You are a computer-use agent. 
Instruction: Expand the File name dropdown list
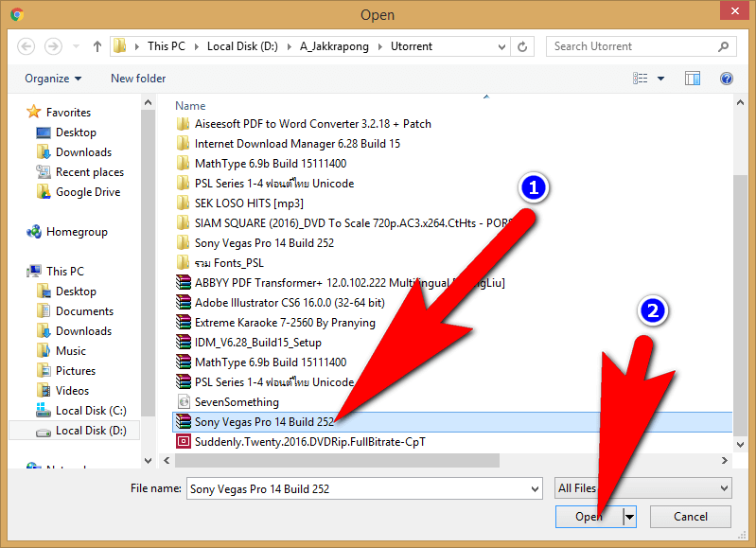pyautogui.click(x=535, y=488)
